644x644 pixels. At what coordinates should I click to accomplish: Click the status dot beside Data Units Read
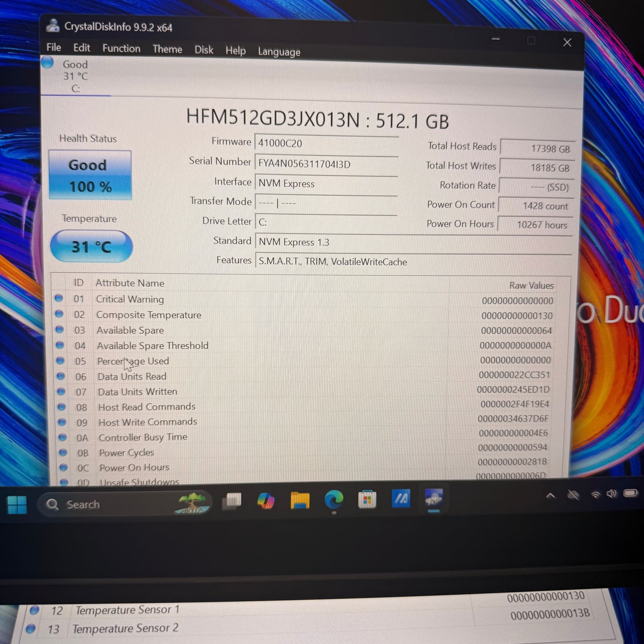point(61,376)
